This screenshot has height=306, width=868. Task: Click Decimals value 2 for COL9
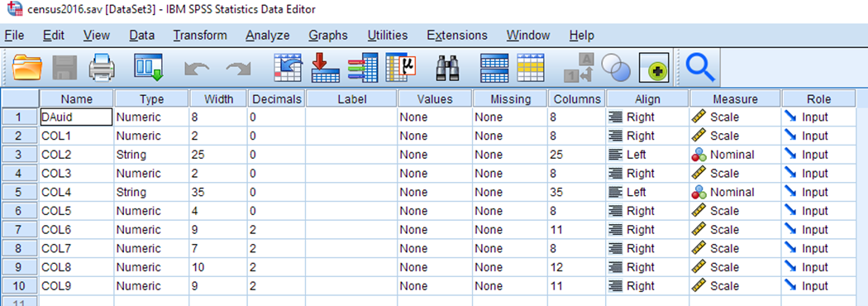point(276,286)
